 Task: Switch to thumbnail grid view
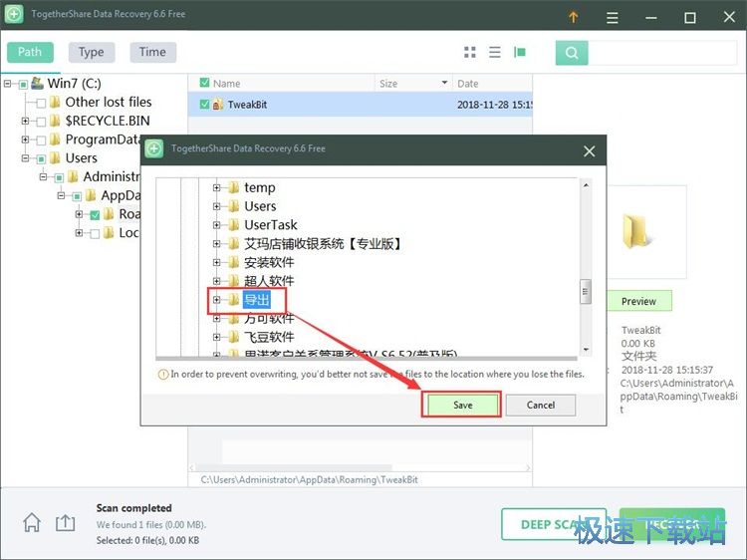[470, 52]
